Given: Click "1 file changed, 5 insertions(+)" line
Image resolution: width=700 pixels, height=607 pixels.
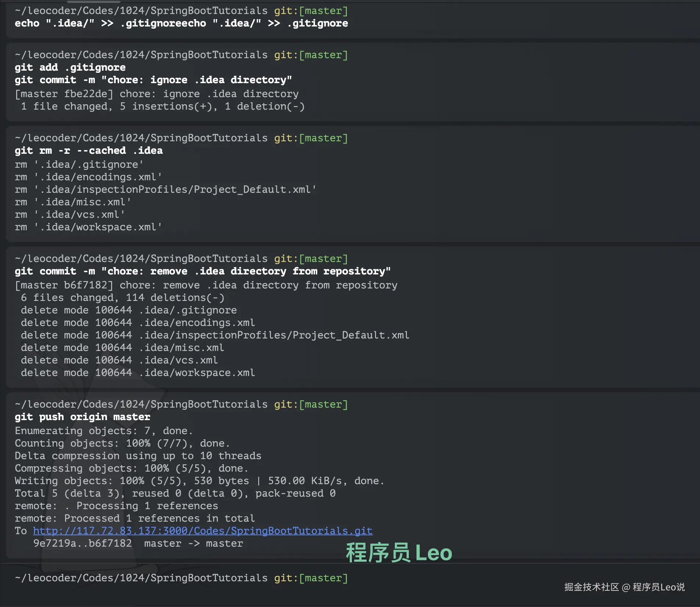Looking at the screenshot, I should coord(163,106).
